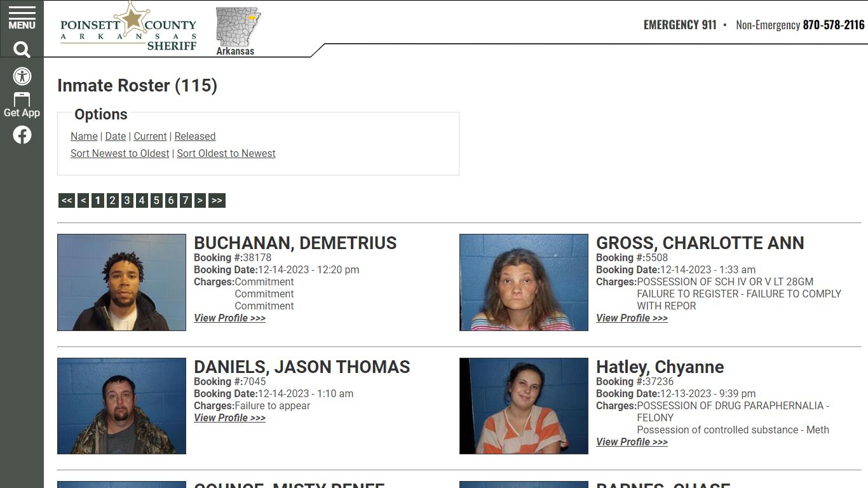View Profile for Daniels, Jason Thomas
This screenshot has width=868, height=488.
point(229,417)
